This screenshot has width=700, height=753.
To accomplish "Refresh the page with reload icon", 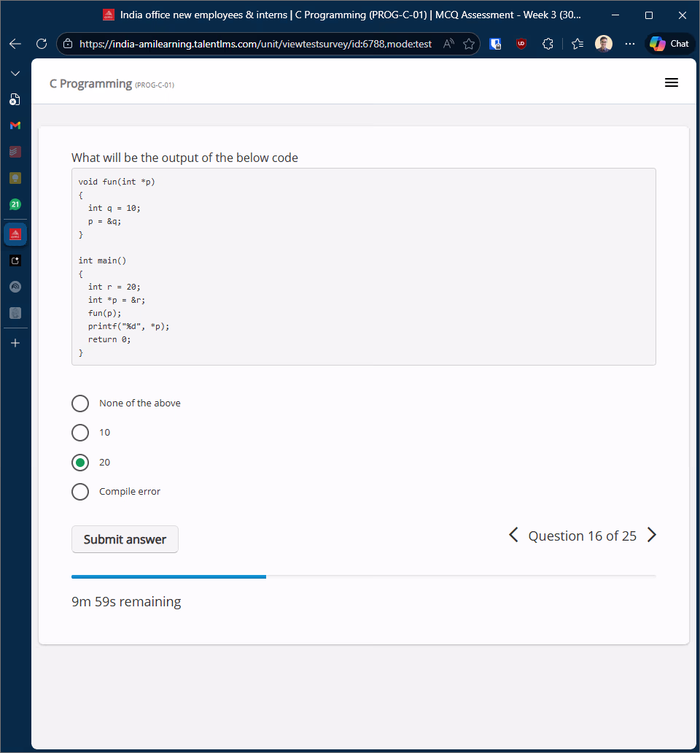I will click(42, 44).
